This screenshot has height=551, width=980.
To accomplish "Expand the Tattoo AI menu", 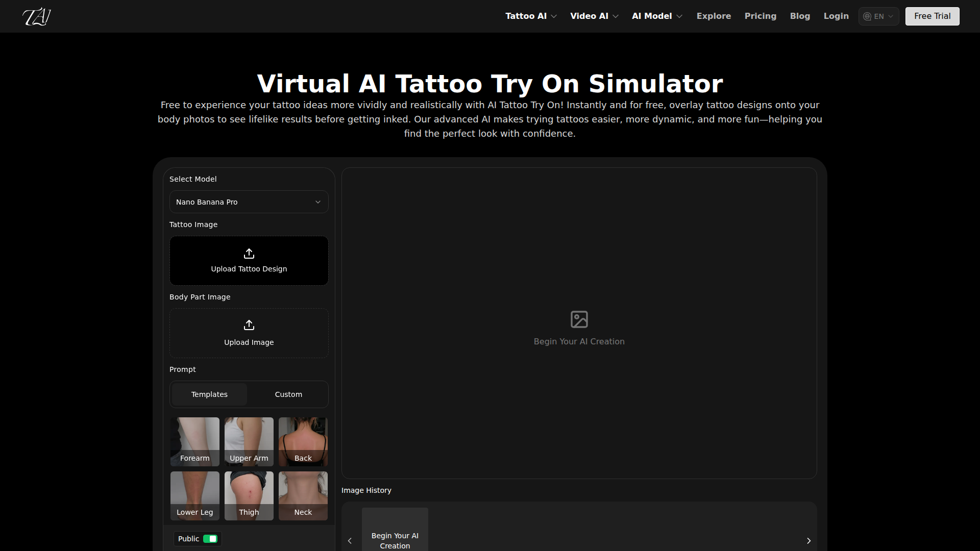I will point(531,16).
